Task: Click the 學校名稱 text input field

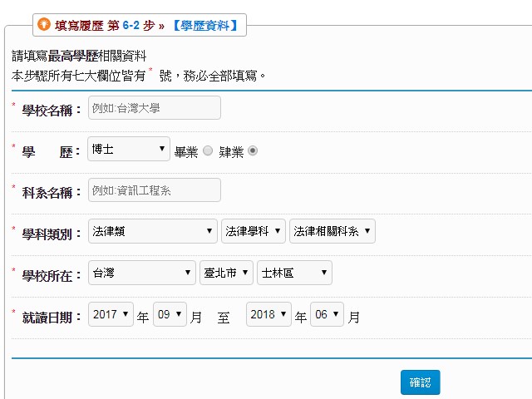Action: (x=155, y=108)
